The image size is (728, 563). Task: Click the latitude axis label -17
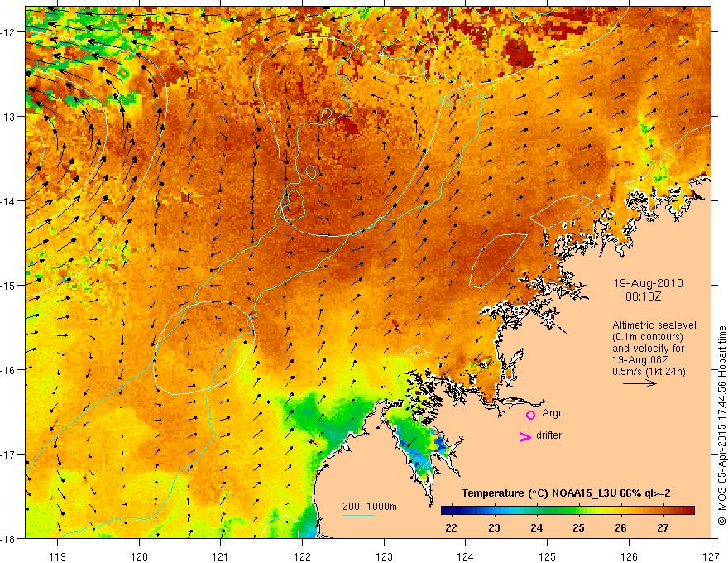click(x=9, y=455)
